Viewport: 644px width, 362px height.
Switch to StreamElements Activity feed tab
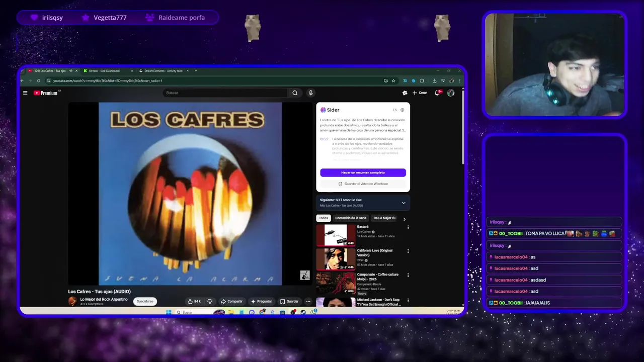tap(164, 71)
